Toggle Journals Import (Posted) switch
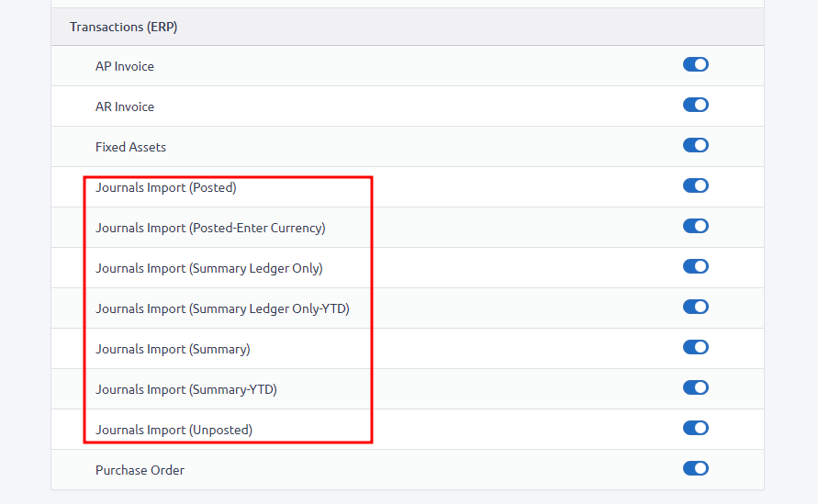The width and height of the screenshot is (818, 504). 695,185
